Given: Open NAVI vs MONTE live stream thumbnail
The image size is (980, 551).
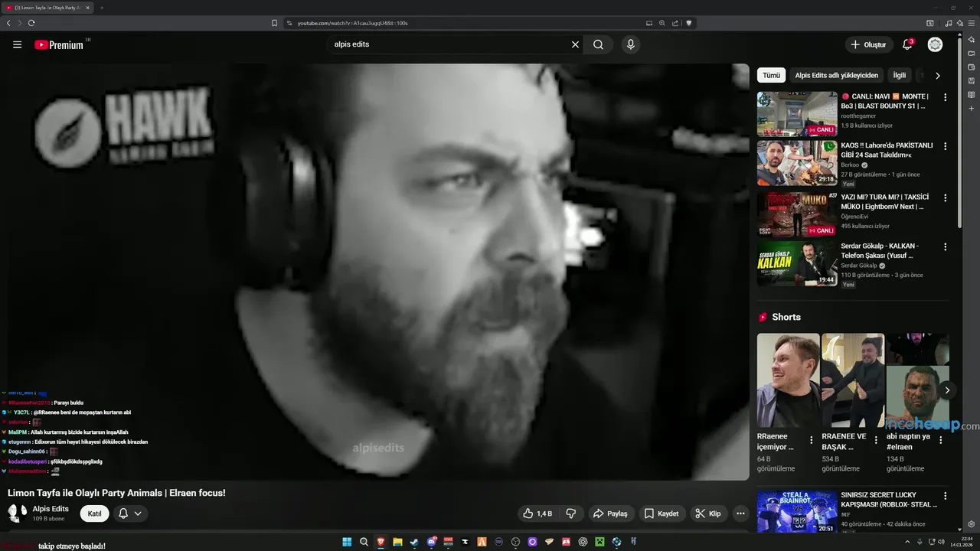Looking at the screenshot, I should [797, 114].
